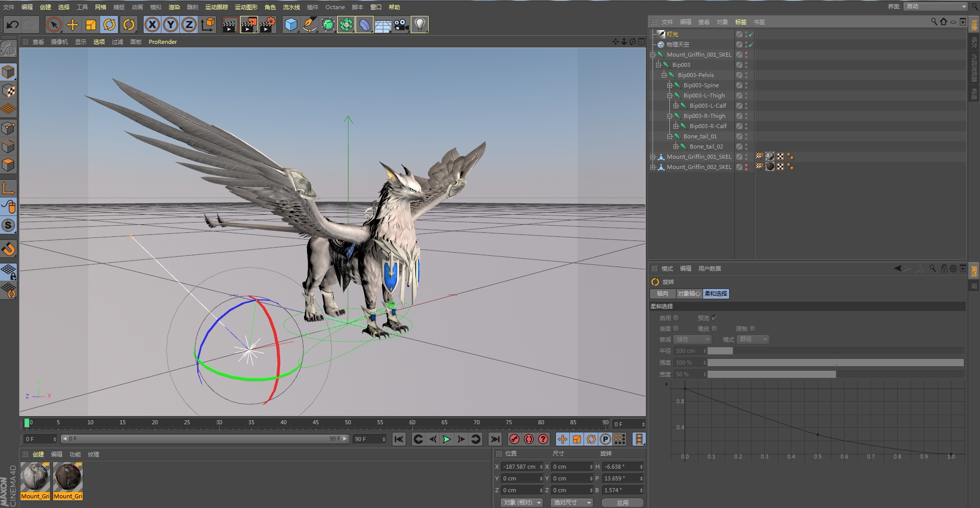Click the coordinate system icon
The width and height of the screenshot is (980, 508).
(208, 25)
